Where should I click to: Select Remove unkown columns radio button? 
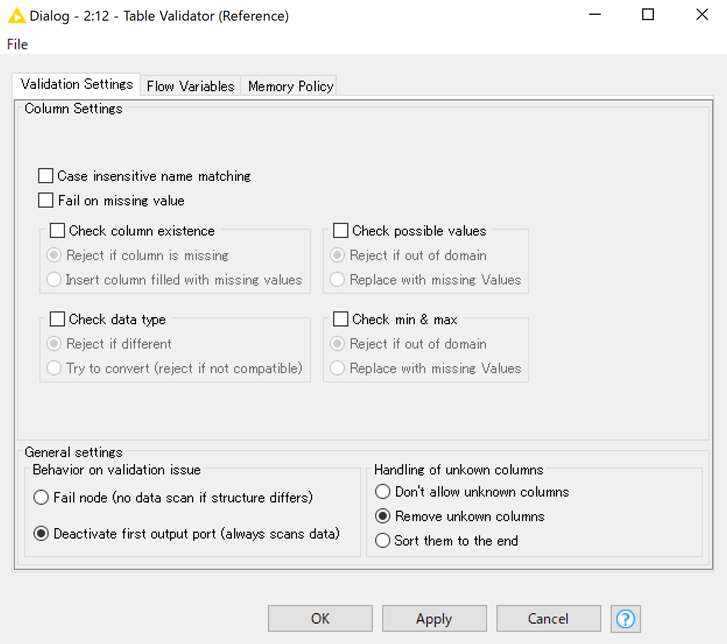[383, 516]
